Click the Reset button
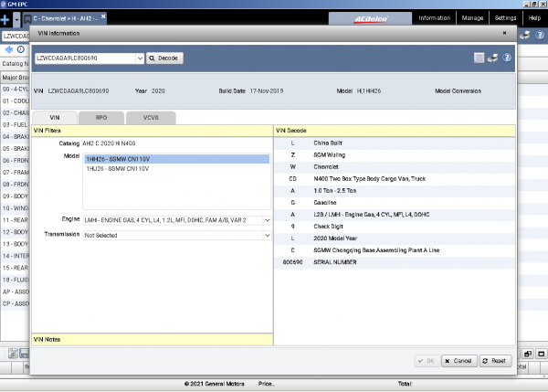The image size is (548, 392). 496,361
